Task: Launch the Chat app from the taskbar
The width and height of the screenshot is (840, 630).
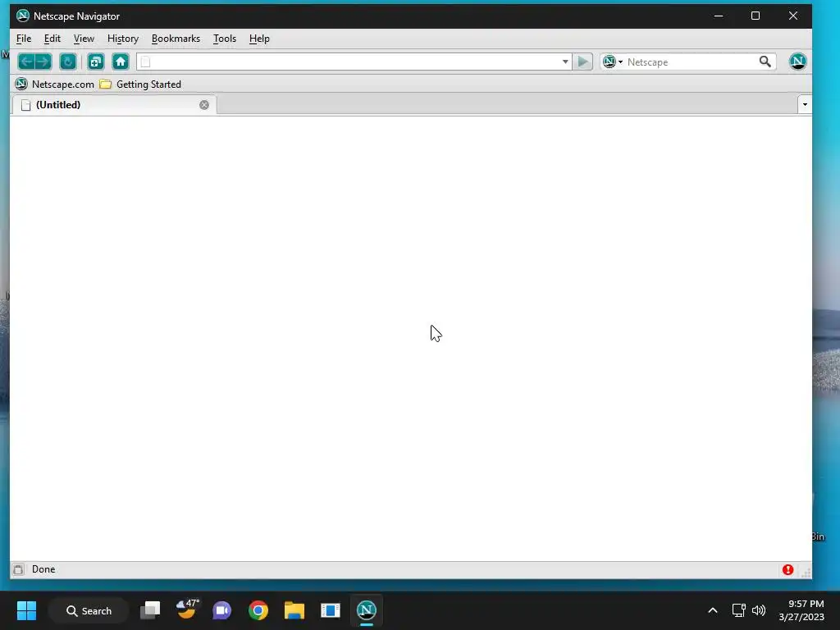Action: pos(221,610)
